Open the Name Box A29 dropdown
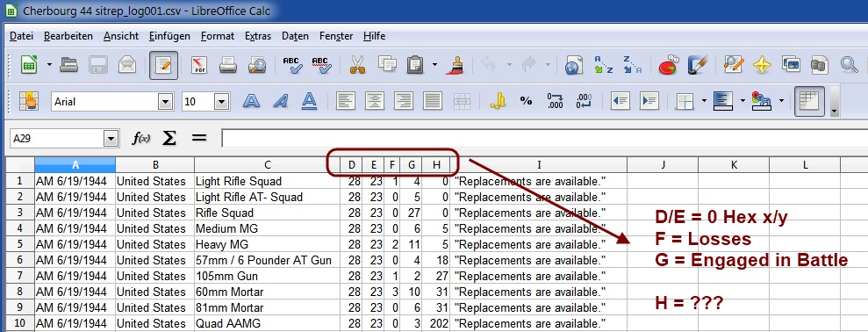868x332 pixels. (x=111, y=139)
